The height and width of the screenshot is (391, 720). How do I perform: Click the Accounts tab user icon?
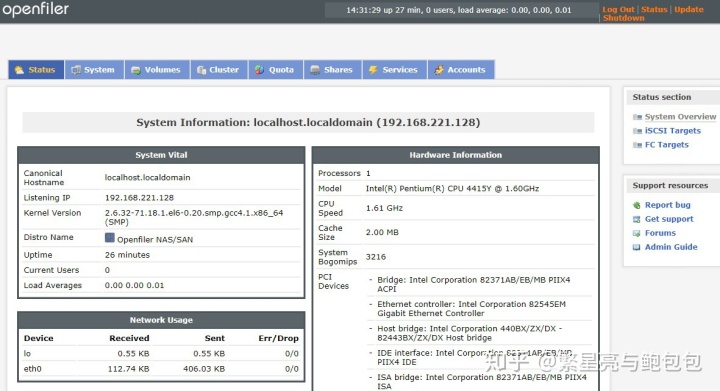[x=439, y=70]
